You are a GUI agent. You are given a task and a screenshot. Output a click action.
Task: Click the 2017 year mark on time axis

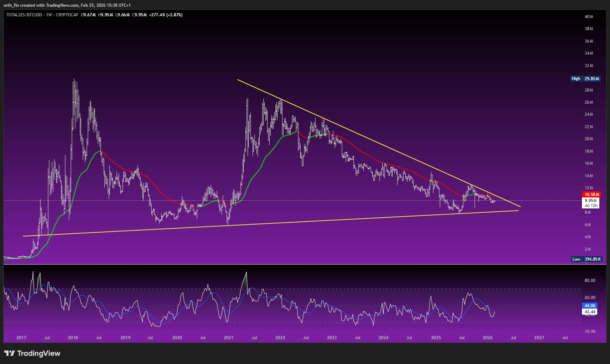click(21, 337)
